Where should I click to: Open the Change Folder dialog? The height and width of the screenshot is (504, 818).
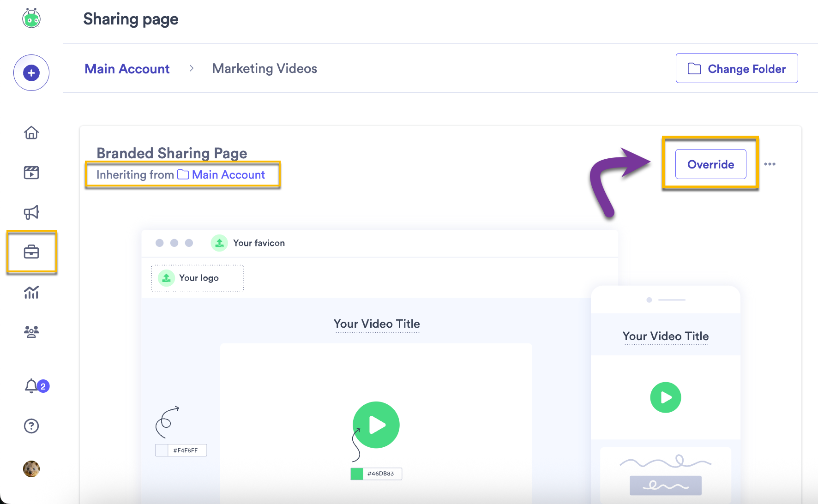pyautogui.click(x=736, y=68)
